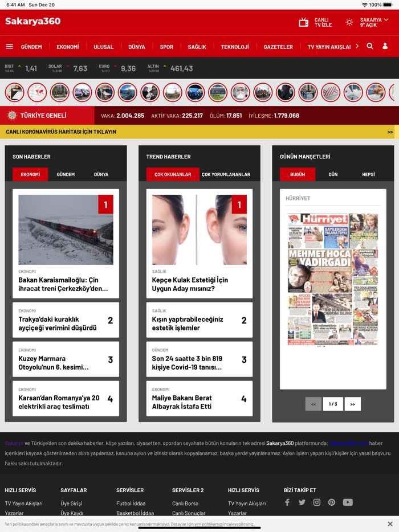Open the Facebook social icon
Image resolution: width=399 pixels, height=532 pixels.
pos(287,502)
